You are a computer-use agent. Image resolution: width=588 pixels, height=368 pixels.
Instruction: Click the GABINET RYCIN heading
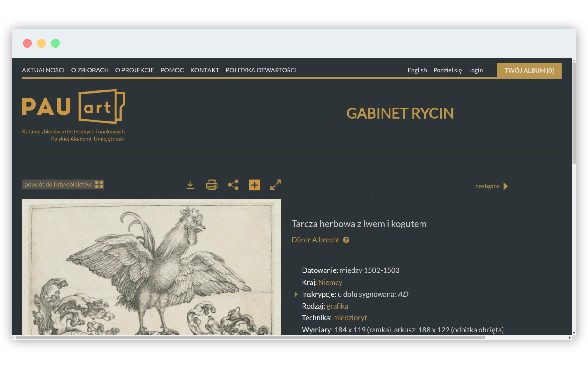coord(400,113)
